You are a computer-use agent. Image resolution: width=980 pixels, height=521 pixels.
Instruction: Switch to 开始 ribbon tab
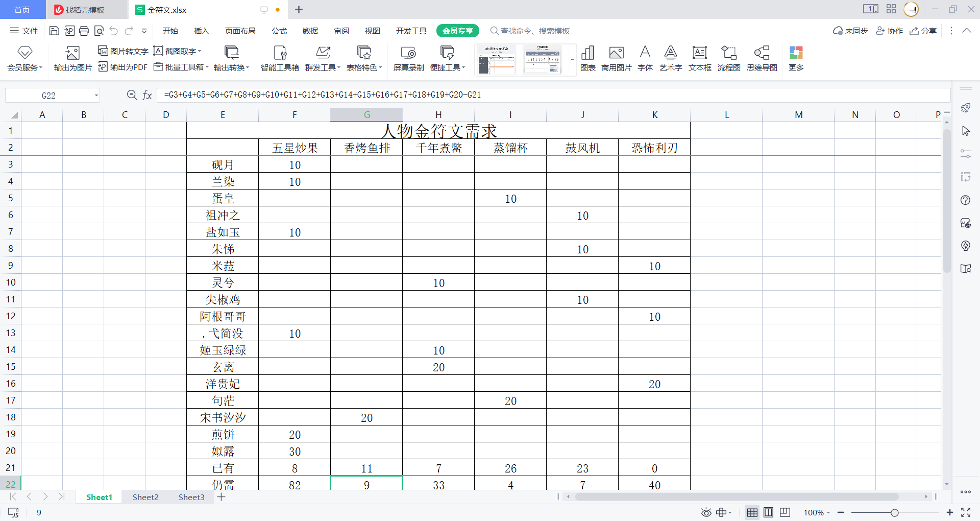coord(170,31)
